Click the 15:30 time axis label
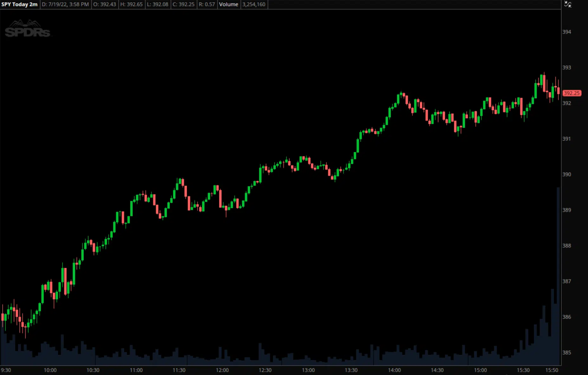The image size is (588, 375). pos(523,370)
